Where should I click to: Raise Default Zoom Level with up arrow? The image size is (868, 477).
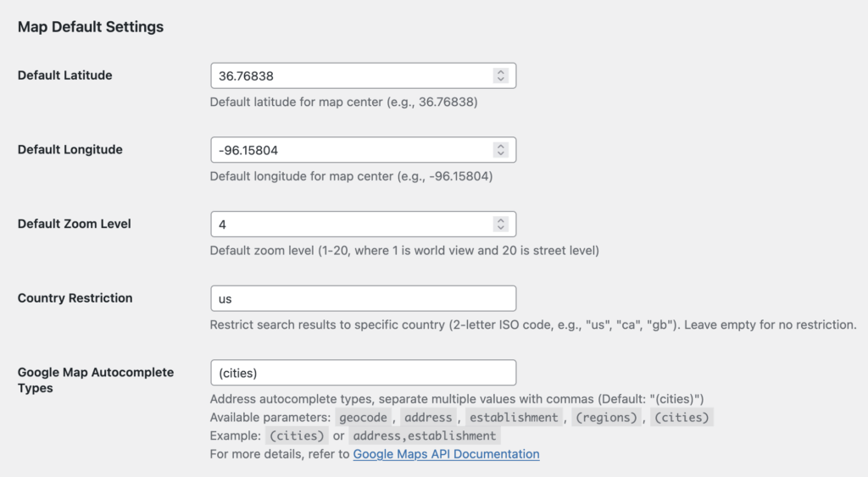point(501,220)
